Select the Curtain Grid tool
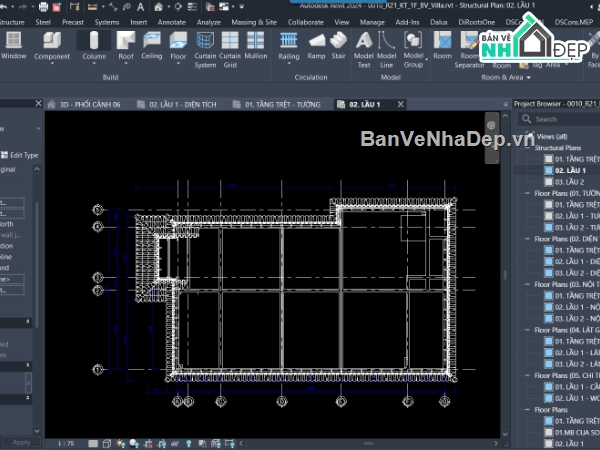This screenshot has width=600, height=450. (x=230, y=50)
